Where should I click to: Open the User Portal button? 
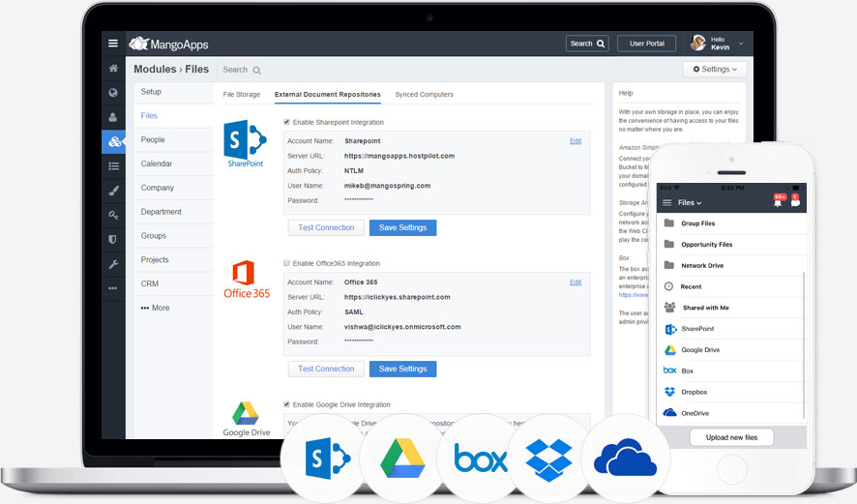pyautogui.click(x=646, y=44)
